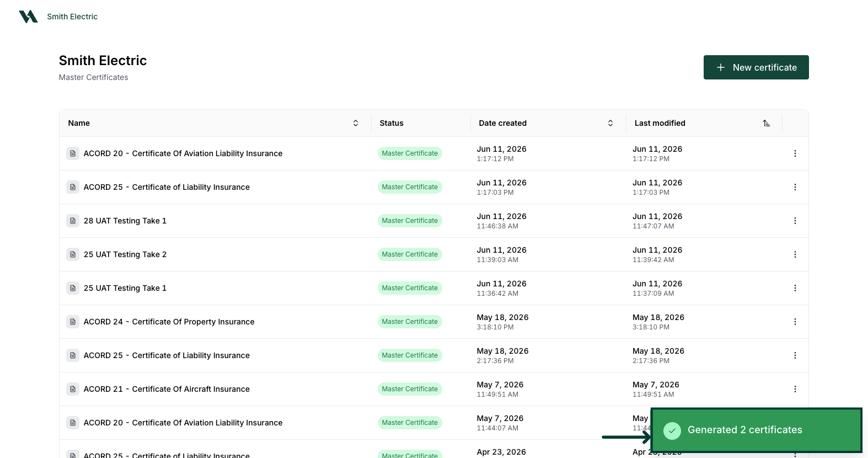Click the Last modified time '1:17:03 PM'
Viewport: 868px width, 458px height.
(x=651, y=193)
